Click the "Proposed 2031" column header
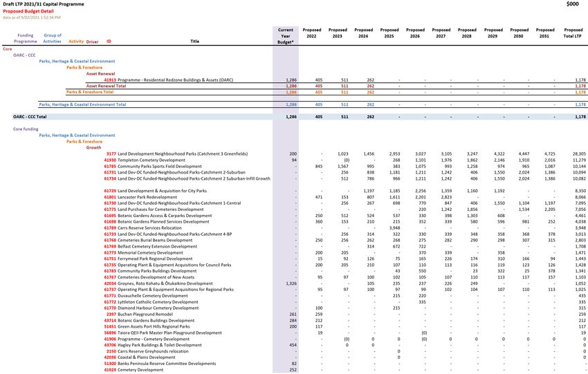Image resolution: width=588 pixels, height=374 pixels. tap(545, 33)
